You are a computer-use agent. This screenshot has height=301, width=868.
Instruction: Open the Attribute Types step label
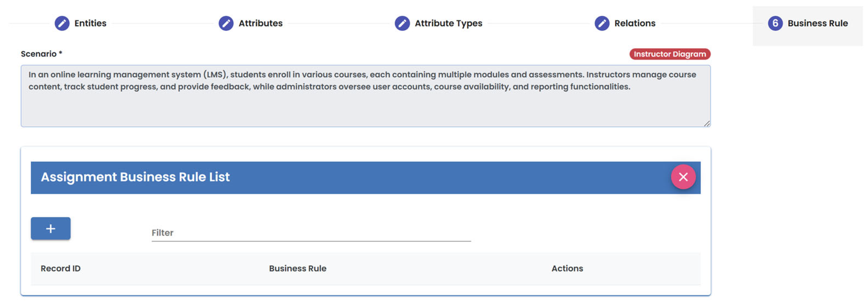(x=448, y=23)
